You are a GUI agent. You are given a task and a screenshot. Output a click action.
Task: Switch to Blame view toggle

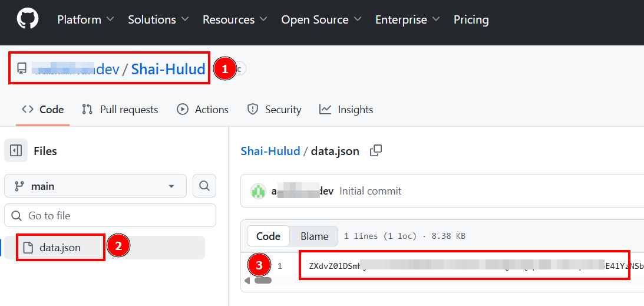(314, 236)
